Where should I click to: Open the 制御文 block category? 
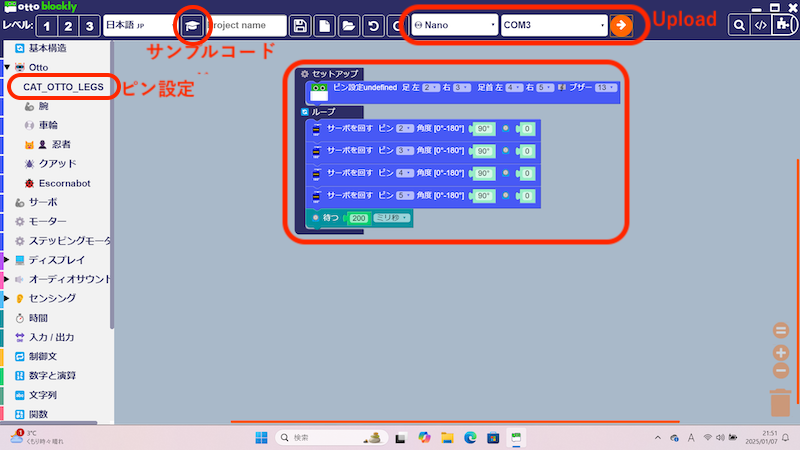[45, 356]
